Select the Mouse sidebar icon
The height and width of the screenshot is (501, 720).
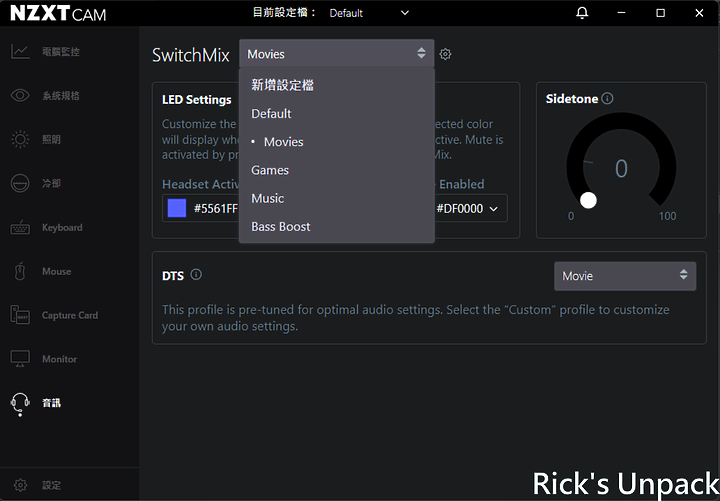click(20, 271)
